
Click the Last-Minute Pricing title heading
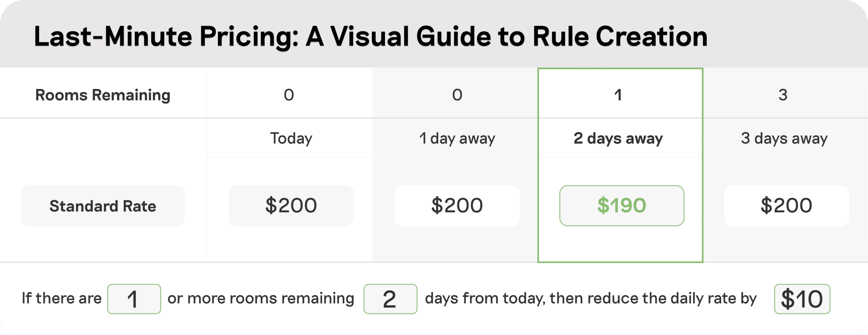[x=371, y=37]
